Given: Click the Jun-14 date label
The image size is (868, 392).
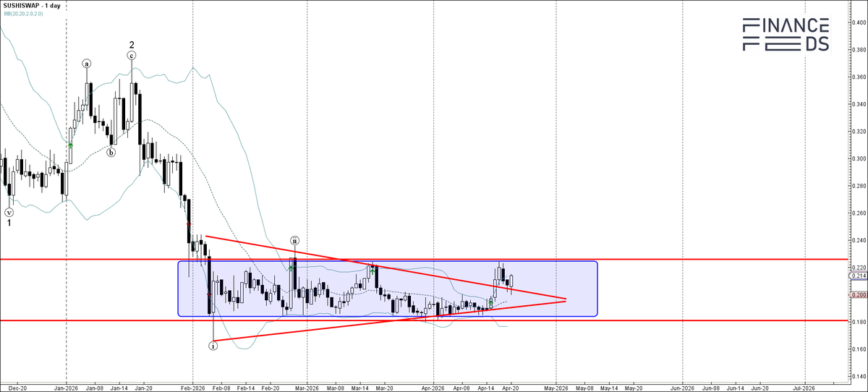Looking at the screenshot, I should [735, 388].
